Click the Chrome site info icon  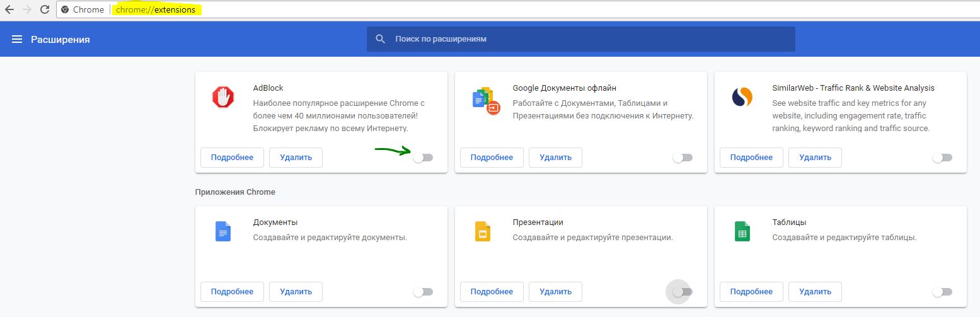point(65,9)
